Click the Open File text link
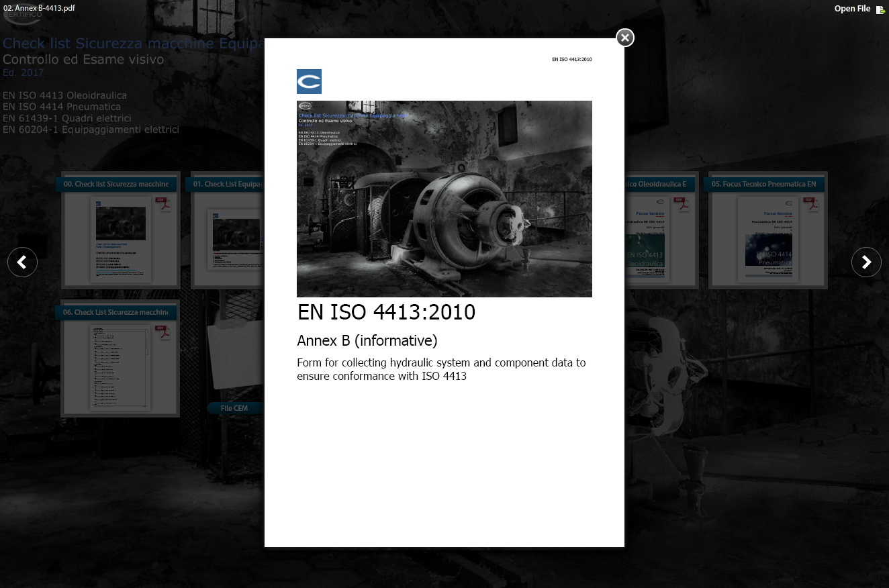The image size is (889, 588). pyautogui.click(x=852, y=9)
